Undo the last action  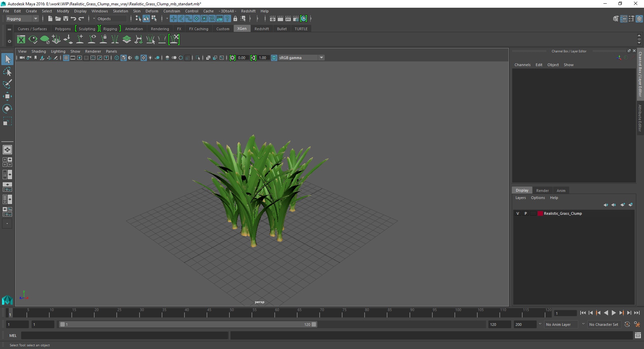pos(73,19)
